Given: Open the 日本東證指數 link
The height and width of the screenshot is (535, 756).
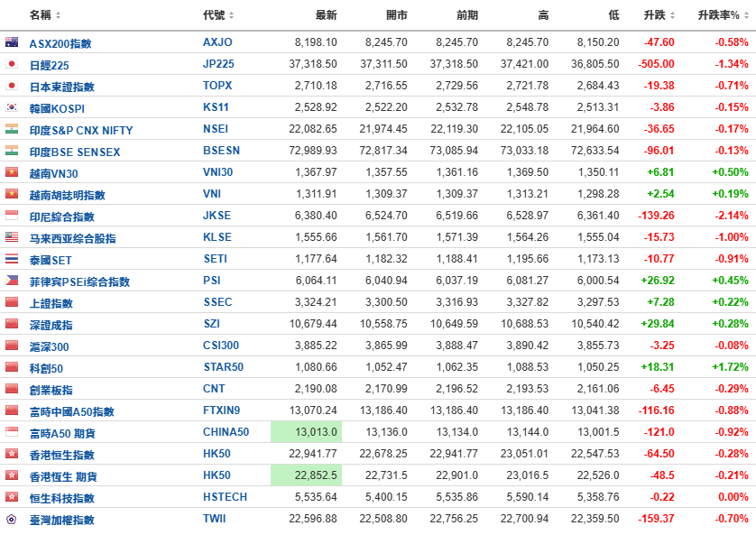Looking at the screenshot, I should (x=61, y=87).
